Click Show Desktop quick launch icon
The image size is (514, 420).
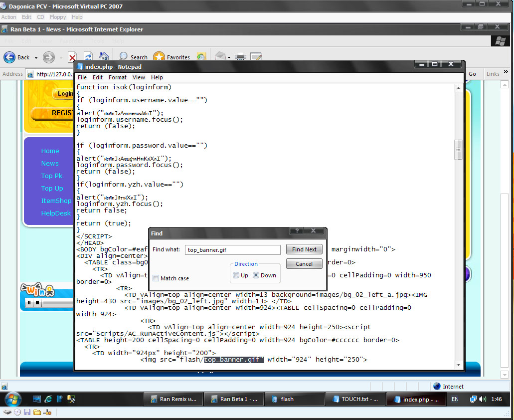pos(37,399)
